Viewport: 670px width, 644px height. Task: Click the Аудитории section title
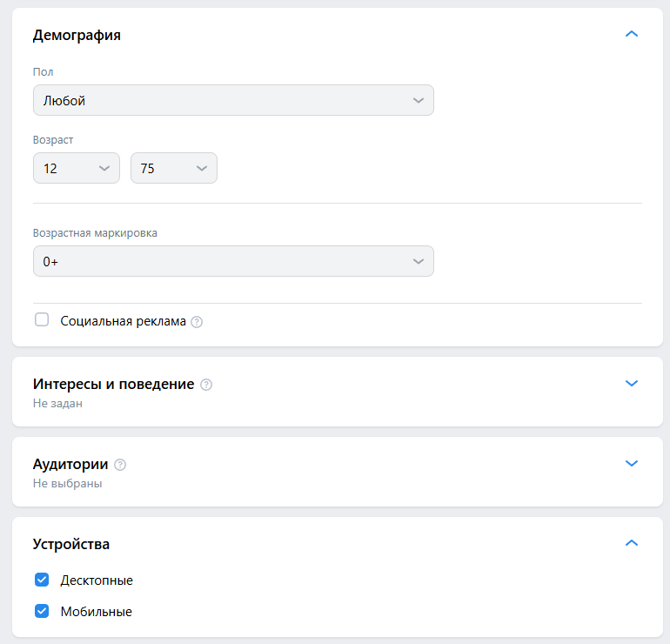70,464
